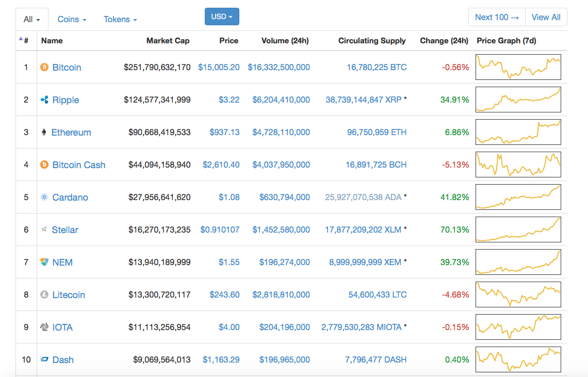Open the USD currency dropdown
This screenshot has height=377, width=588.
click(222, 16)
